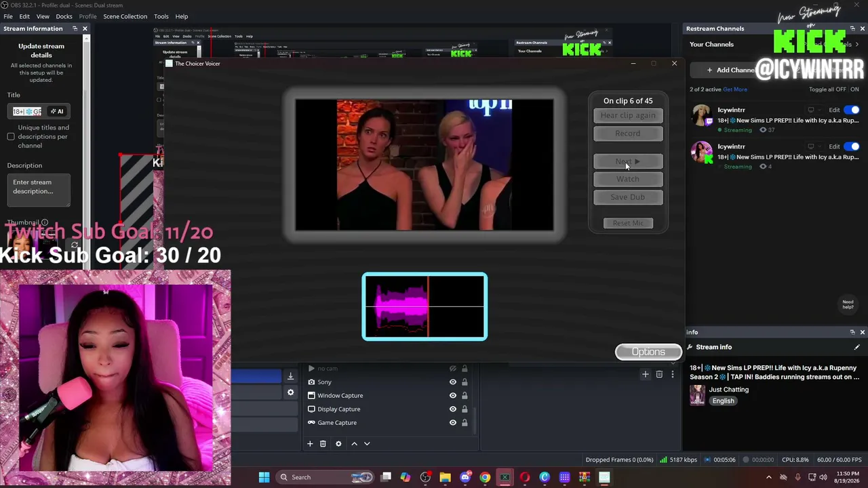Image resolution: width=868 pixels, height=488 pixels.
Task: Move selected source down
Action: point(367,444)
